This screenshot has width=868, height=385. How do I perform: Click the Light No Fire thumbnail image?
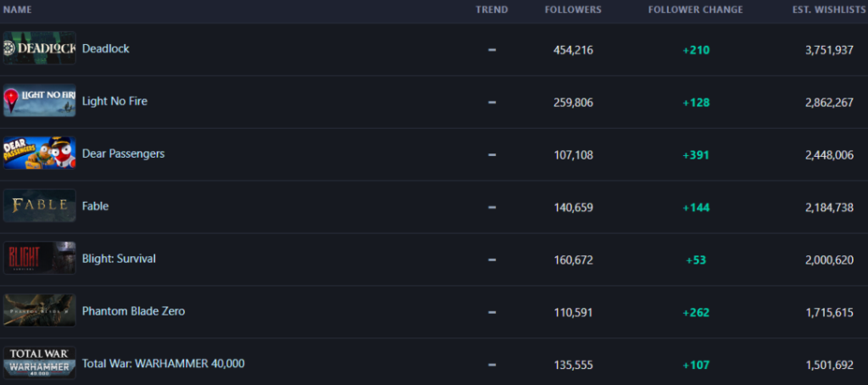[39, 101]
